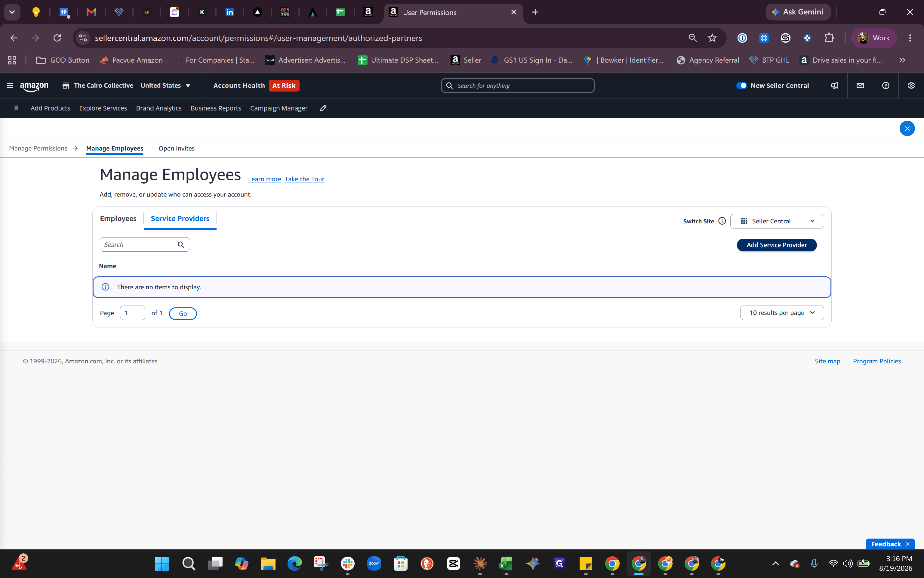
Task: Click the Go pagination button
Action: [x=183, y=313]
